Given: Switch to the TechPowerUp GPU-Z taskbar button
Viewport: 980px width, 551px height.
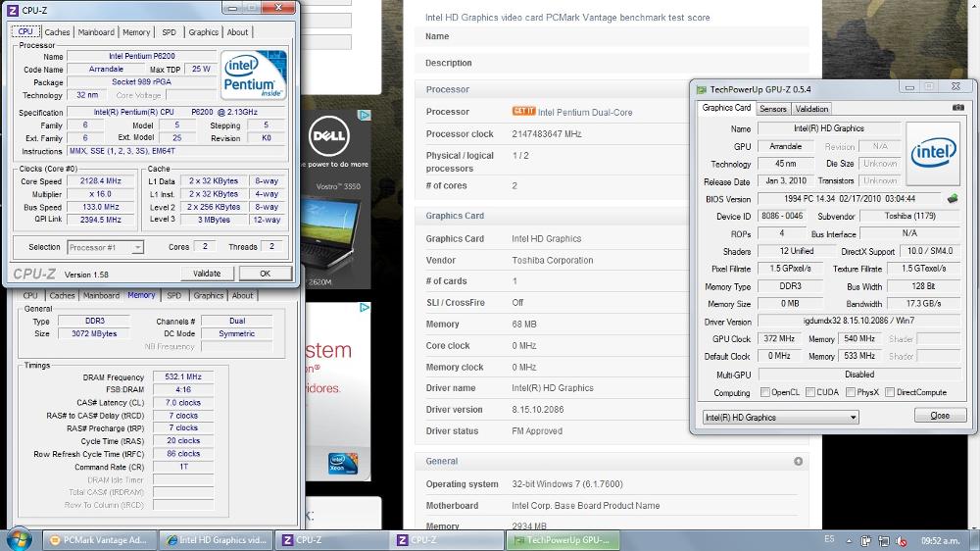Looking at the screenshot, I should (563, 540).
